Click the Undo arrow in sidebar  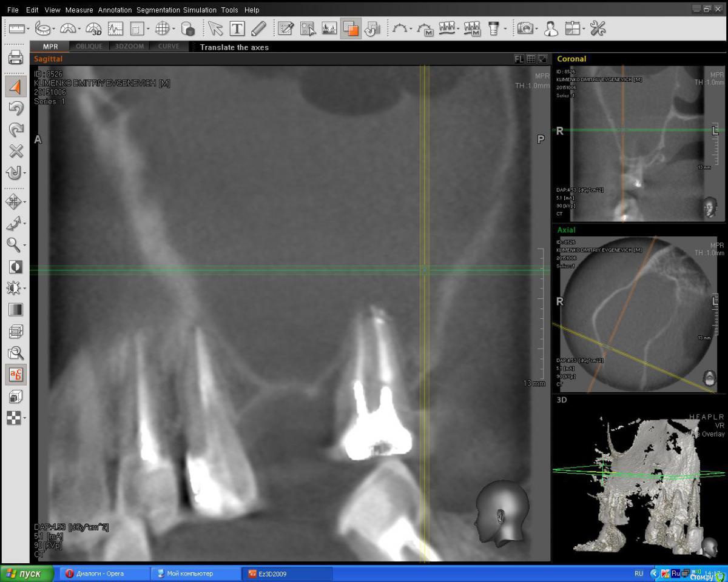[x=15, y=109]
